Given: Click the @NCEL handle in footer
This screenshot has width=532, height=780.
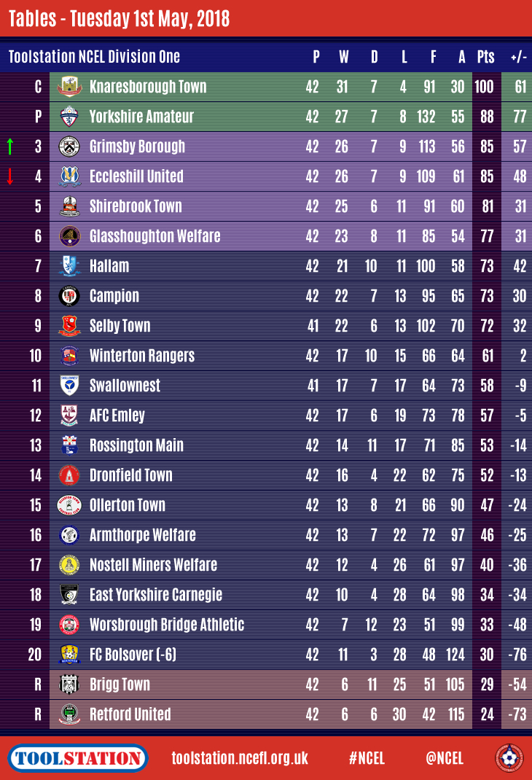Looking at the screenshot, I should coord(445,758).
